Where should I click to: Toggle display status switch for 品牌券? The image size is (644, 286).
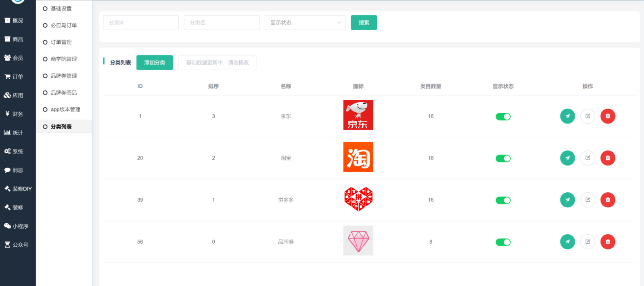pyautogui.click(x=503, y=242)
